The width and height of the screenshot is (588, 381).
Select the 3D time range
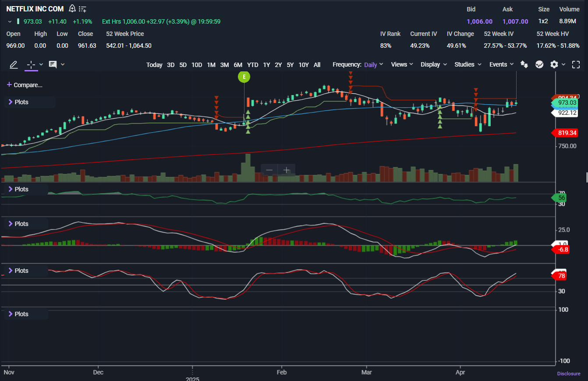[x=170, y=65]
